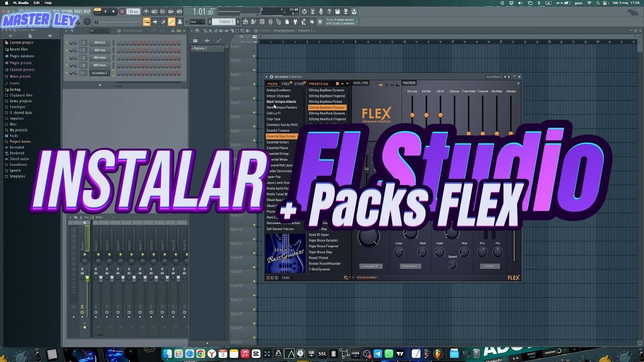Click the stop button in transport
This screenshot has height=362, width=644.
113,12
